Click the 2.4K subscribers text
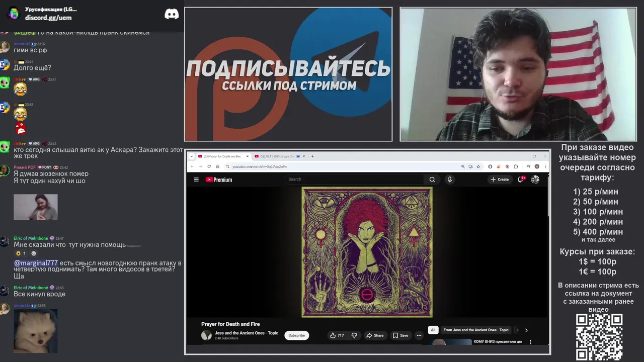Image resolution: width=644 pixels, height=362 pixels. 226,338
